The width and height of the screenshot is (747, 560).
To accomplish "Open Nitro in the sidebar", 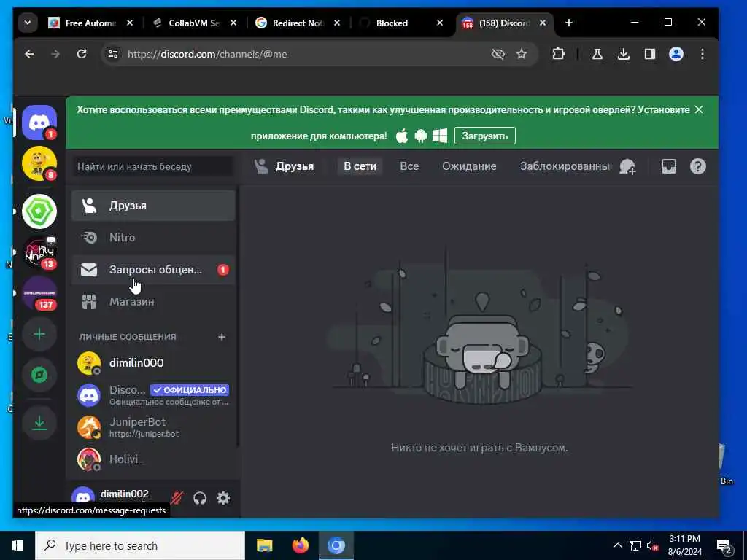I will [153, 237].
